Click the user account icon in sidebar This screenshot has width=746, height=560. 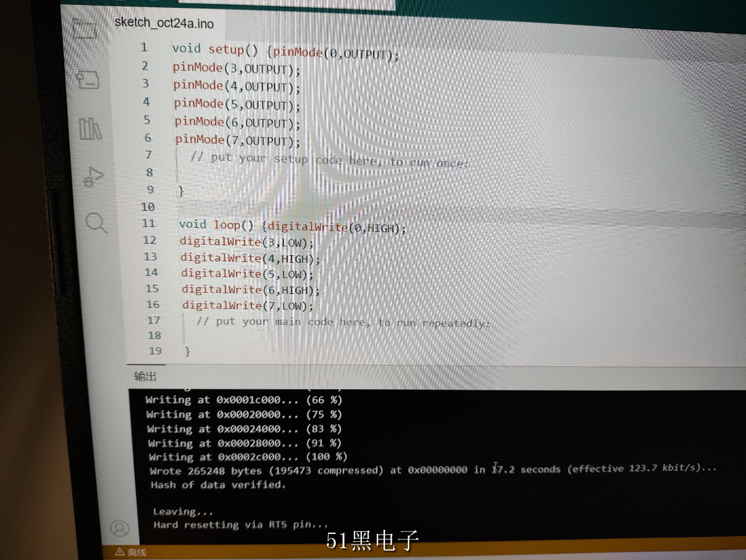tap(119, 528)
